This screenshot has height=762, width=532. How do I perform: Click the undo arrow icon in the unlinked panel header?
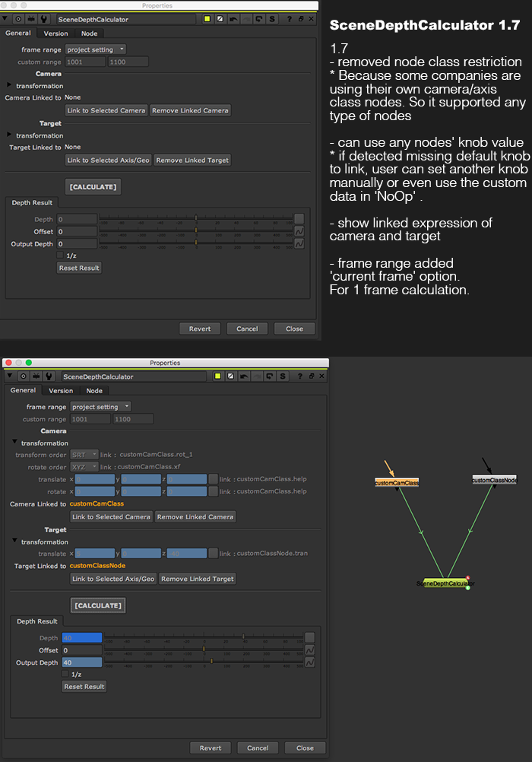(233, 19)
